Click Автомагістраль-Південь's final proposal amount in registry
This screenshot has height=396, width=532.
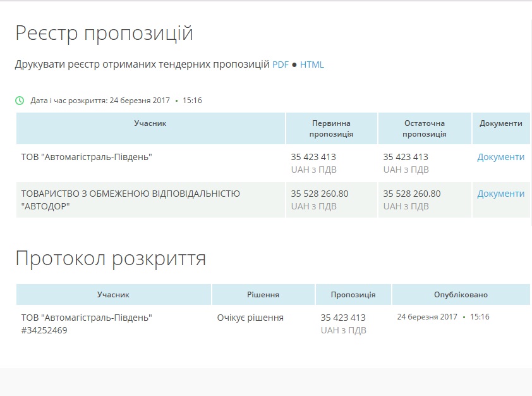(x=405, y=157)
